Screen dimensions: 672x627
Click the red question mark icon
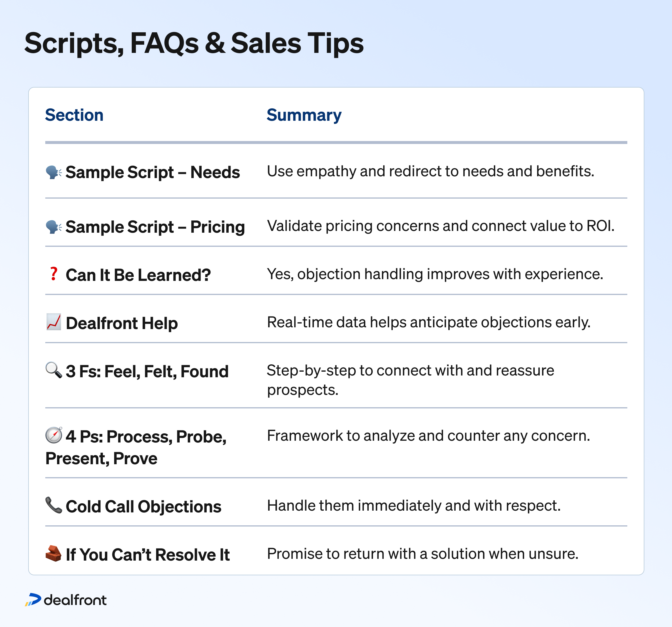(x=54, y=274)
